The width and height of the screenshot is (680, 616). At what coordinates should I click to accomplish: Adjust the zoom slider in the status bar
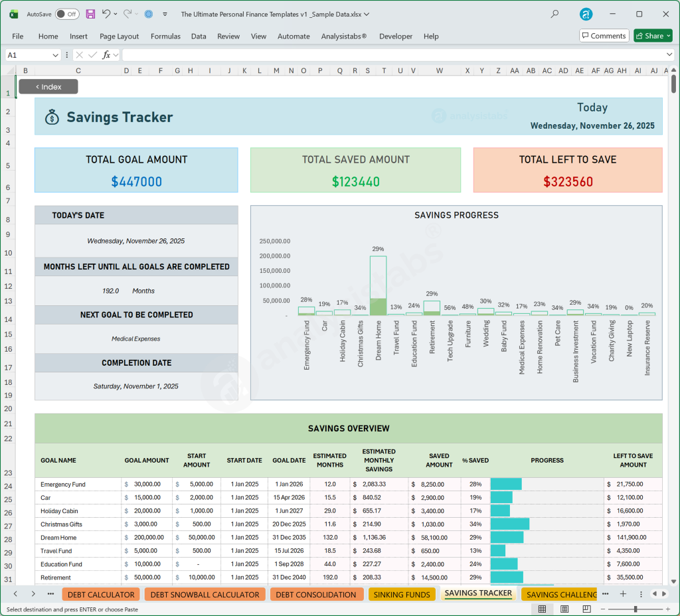pyautogui.click(x=634, y=608)
